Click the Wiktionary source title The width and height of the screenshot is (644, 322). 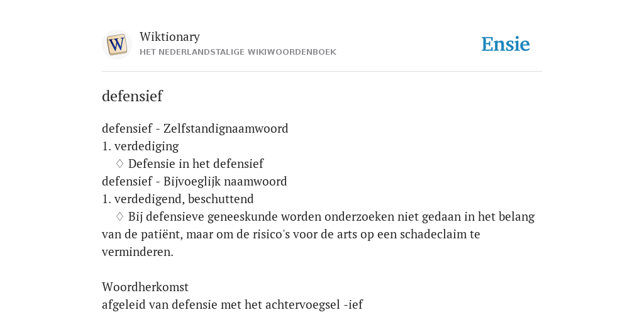170,36
